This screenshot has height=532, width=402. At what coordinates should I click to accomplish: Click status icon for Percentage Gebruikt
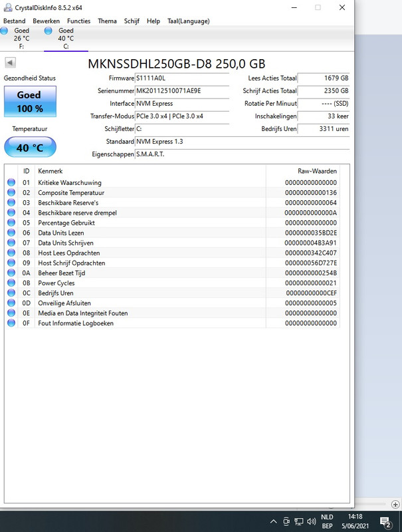(11, 223)
